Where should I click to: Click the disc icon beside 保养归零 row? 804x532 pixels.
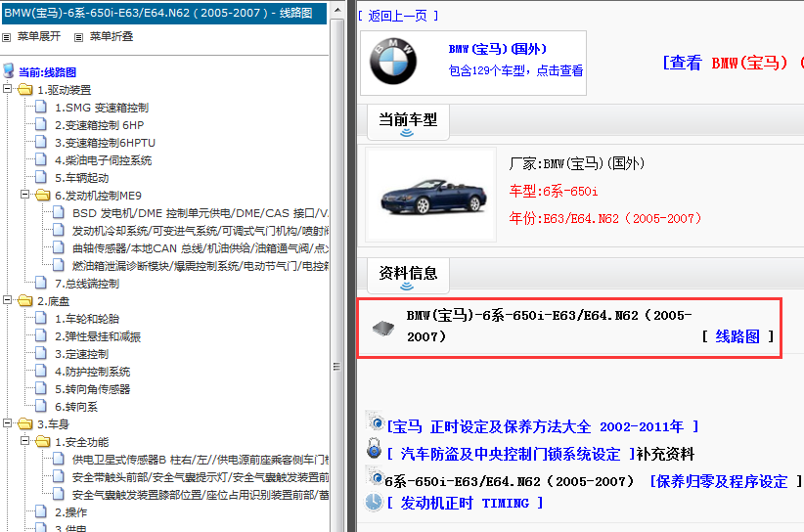[x=376, y=476]
